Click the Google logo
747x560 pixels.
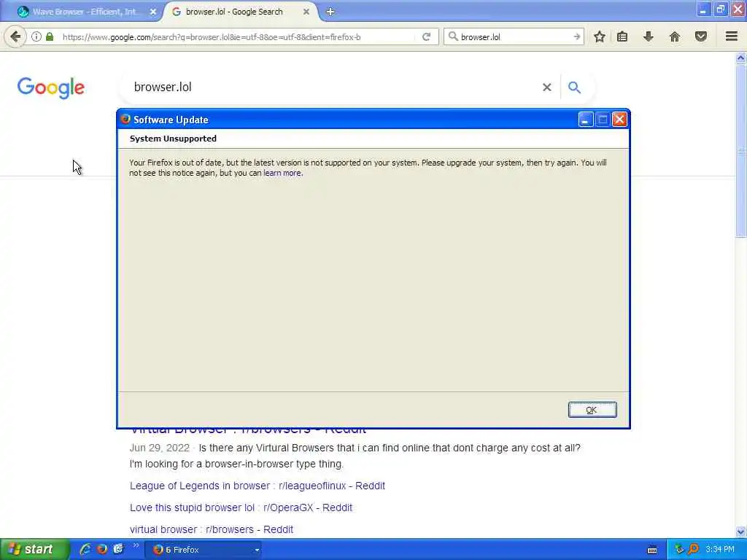[x=51, y=88]
